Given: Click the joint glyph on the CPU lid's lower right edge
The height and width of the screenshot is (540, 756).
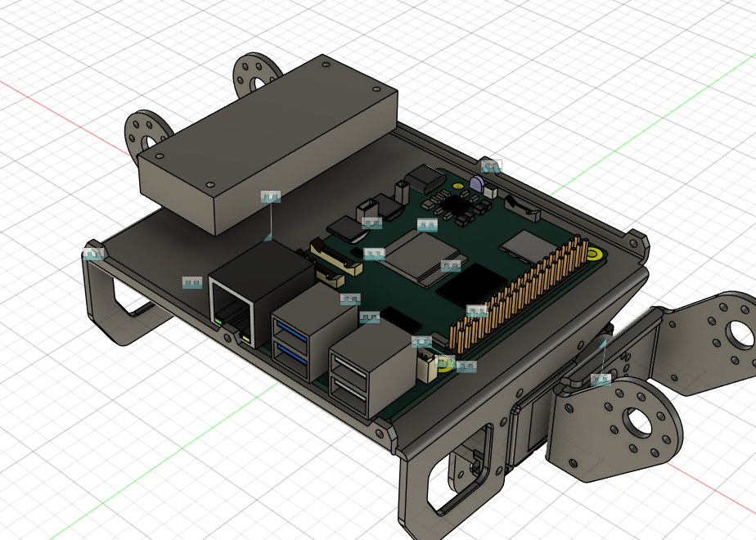Looking at the screenshot, I should tap(451, 266).
